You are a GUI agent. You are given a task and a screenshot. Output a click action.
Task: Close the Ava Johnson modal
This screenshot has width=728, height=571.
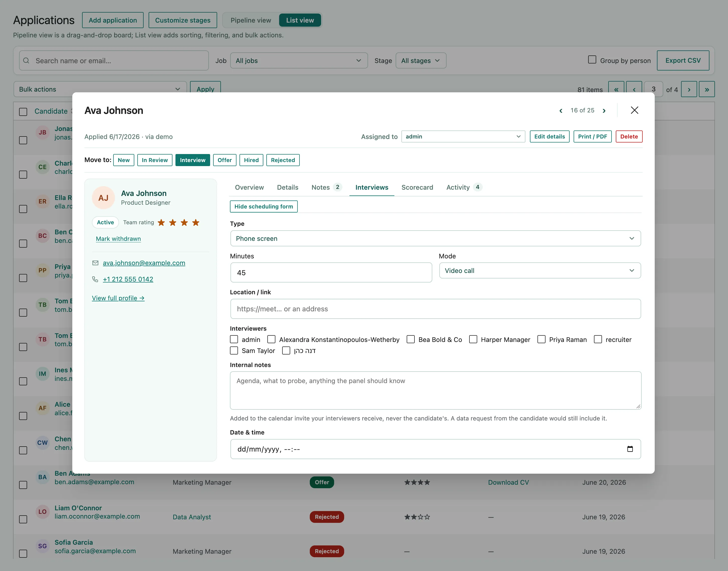tap(634, 110)
